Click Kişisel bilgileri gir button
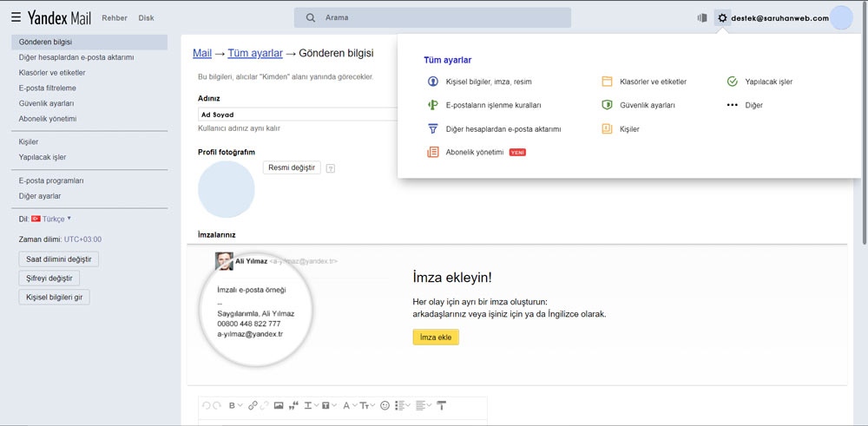 tap(54, 297)
